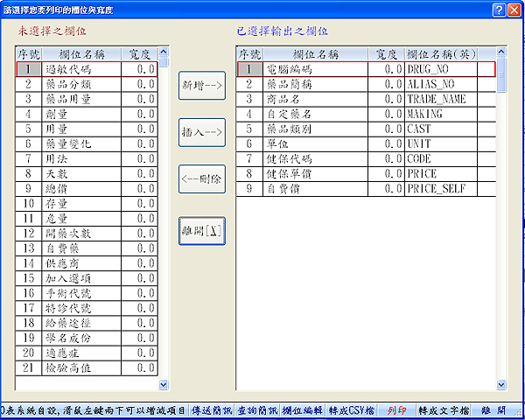Click the <--刪除 remove button
Viewport: 525px width, 420px height.
(x=202, y=178)
